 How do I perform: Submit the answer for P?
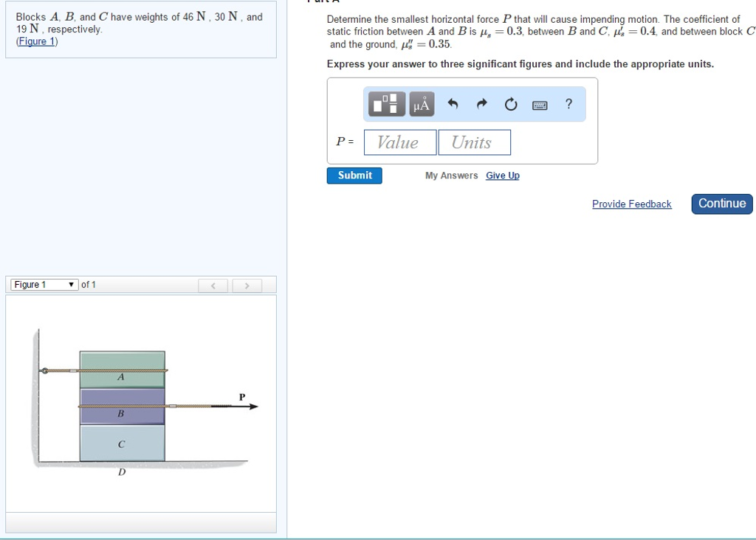coord(354,176)
